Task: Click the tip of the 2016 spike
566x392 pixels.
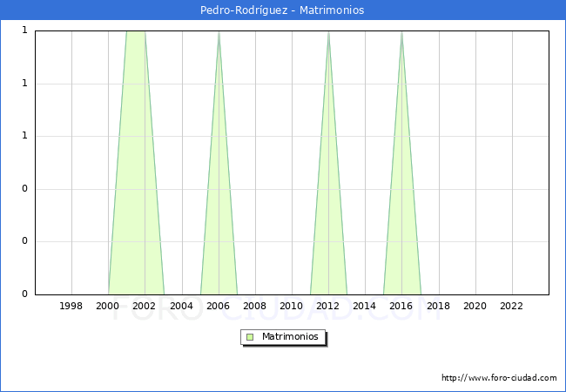Action: (x=401, y=32)
